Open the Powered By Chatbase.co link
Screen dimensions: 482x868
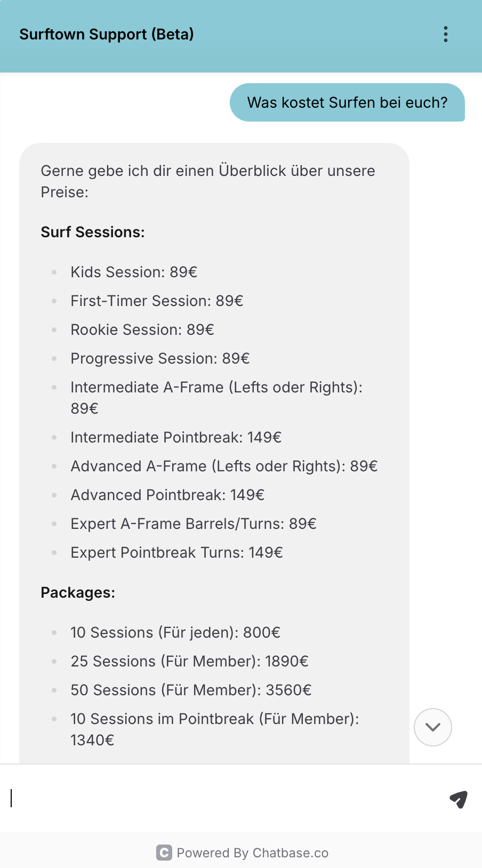[252, 853]
